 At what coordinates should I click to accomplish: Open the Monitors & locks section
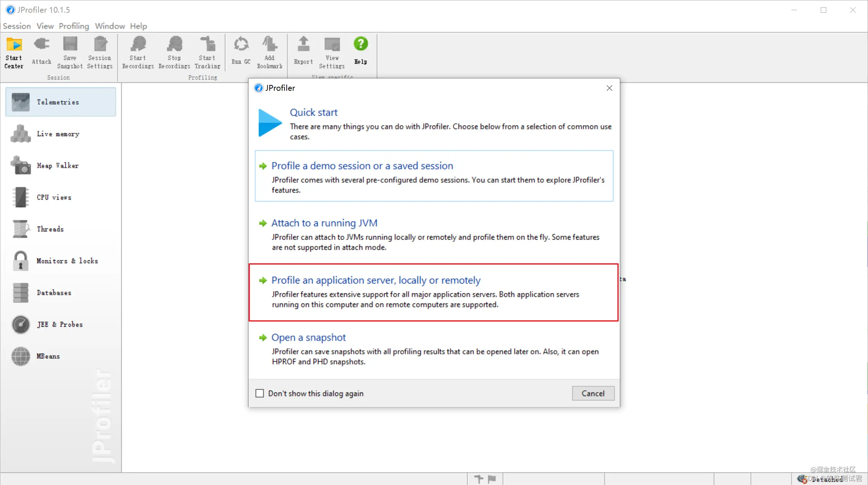(67, 261)
